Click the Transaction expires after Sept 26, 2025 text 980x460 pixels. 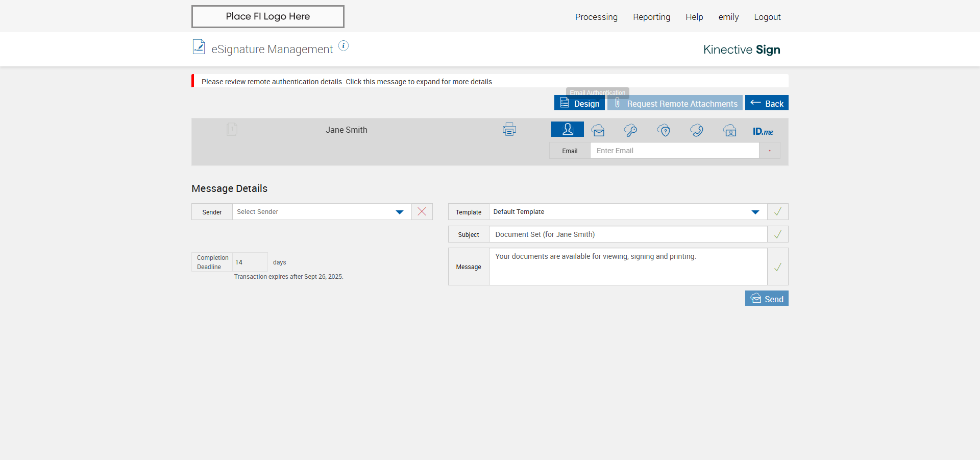pos(288,277)
